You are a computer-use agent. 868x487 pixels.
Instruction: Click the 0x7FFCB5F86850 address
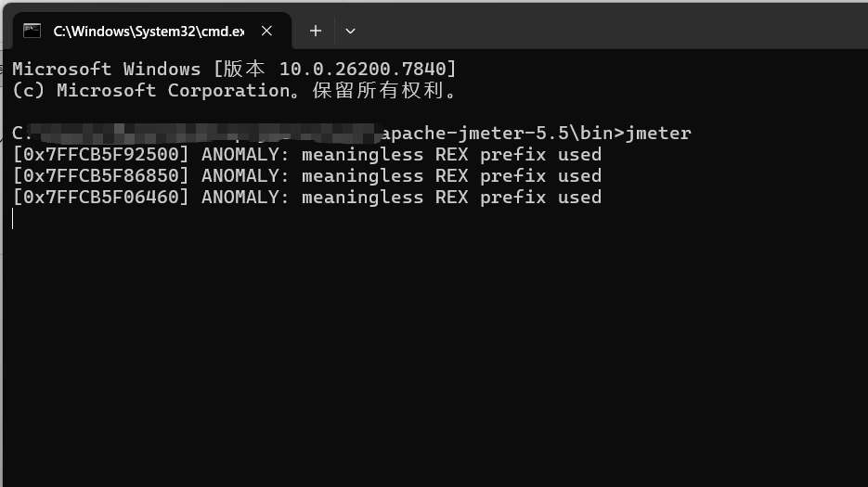point(101,175)
